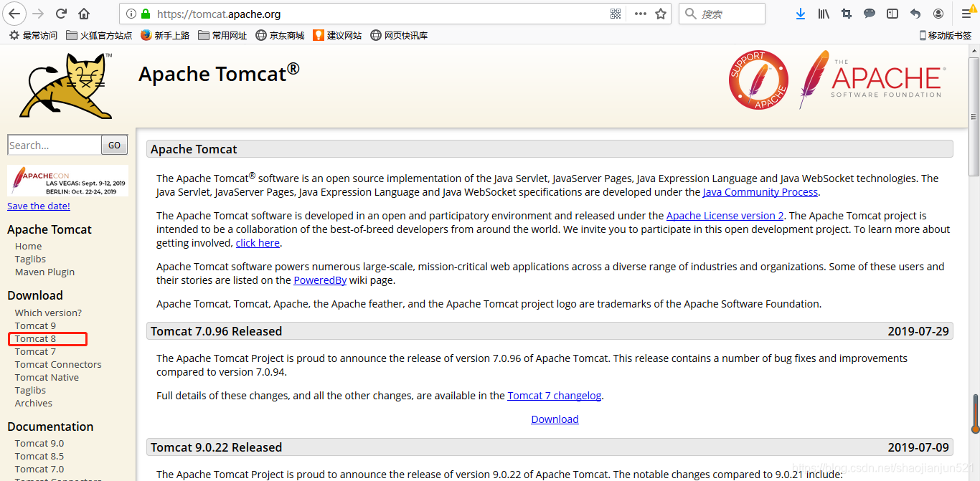Viewport: 980px width, 481px height.
Task: Follow the click here link
Action: (258, 243)
